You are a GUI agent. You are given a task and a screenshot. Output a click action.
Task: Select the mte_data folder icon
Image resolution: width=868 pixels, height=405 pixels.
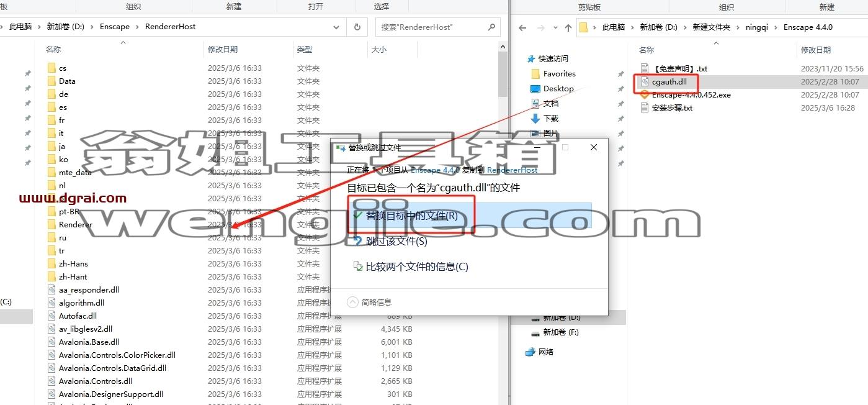pos(52,173)
